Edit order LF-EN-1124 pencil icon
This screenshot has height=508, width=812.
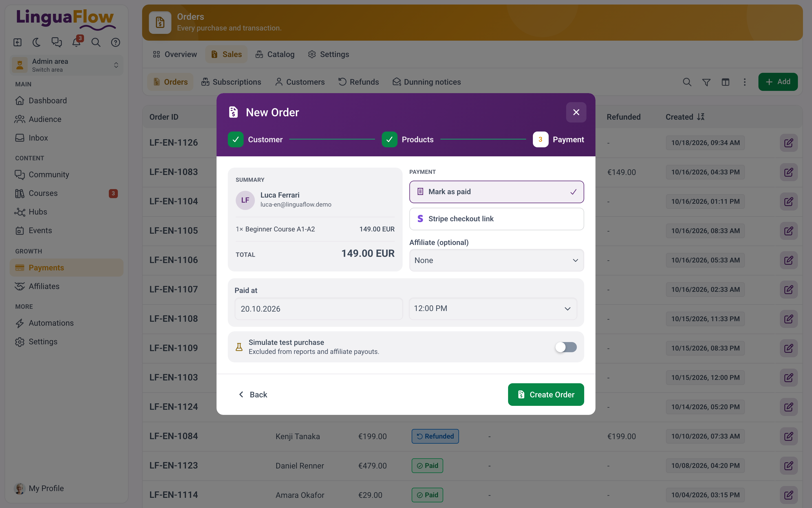(x=789, y=407)
